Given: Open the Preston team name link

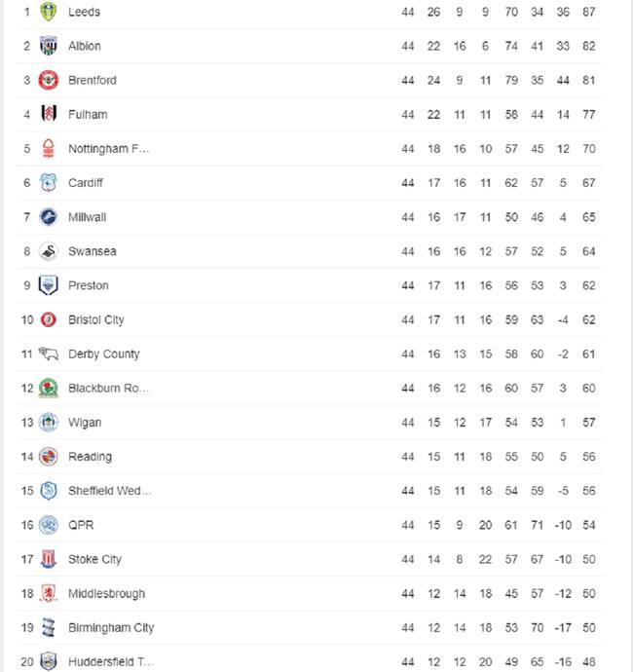Looking at the screenshot, I should tap(89, 285).
